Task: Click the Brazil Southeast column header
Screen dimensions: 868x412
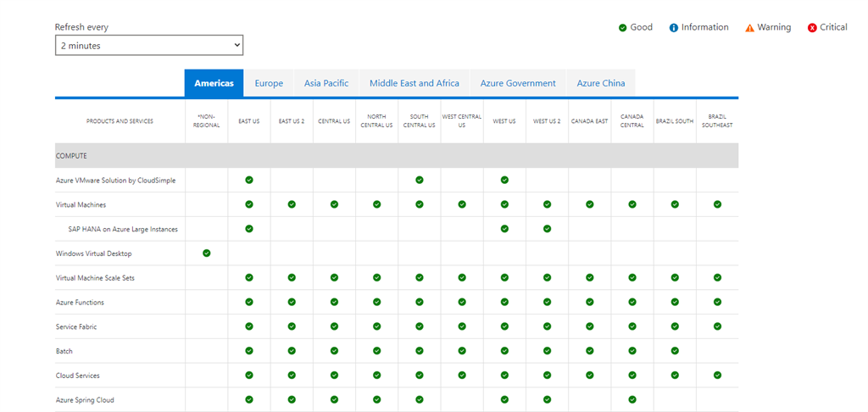Action: 717,121
